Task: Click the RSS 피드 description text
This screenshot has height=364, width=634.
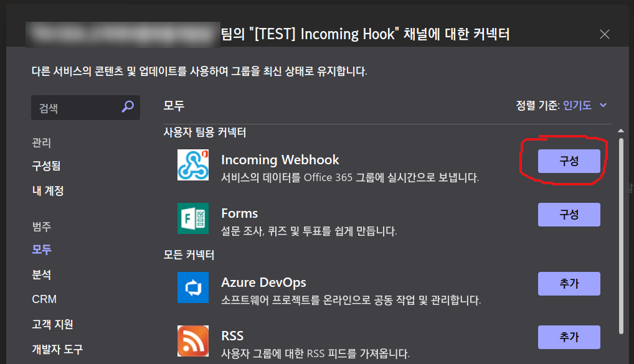Action: (x=315, y=353)
